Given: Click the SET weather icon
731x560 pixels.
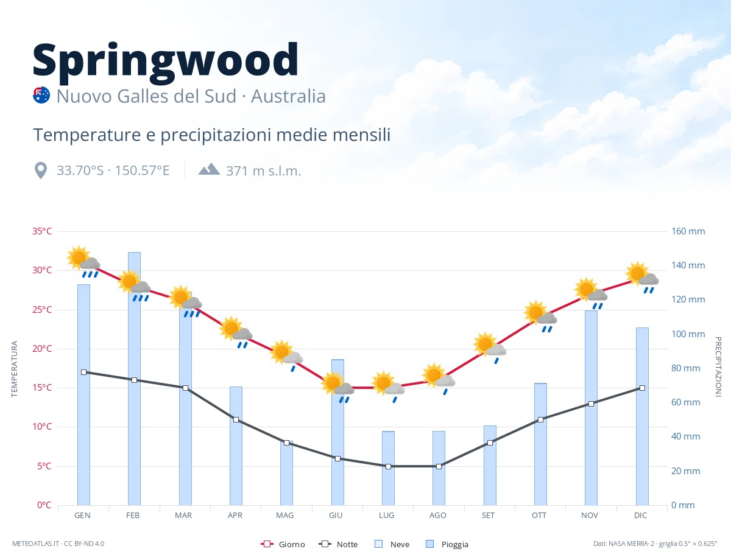Looking at the screenshot, I should point(490,348).
